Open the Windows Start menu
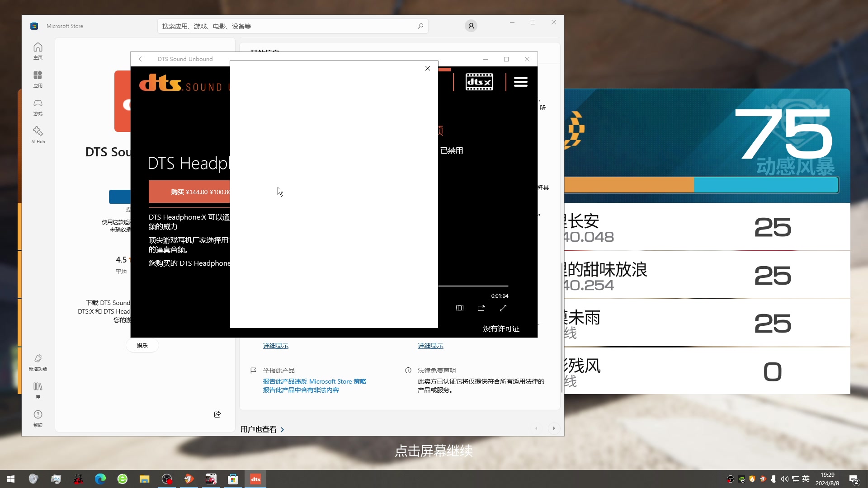868x488 pixels. pyautogui.click(x=11, y=479)
